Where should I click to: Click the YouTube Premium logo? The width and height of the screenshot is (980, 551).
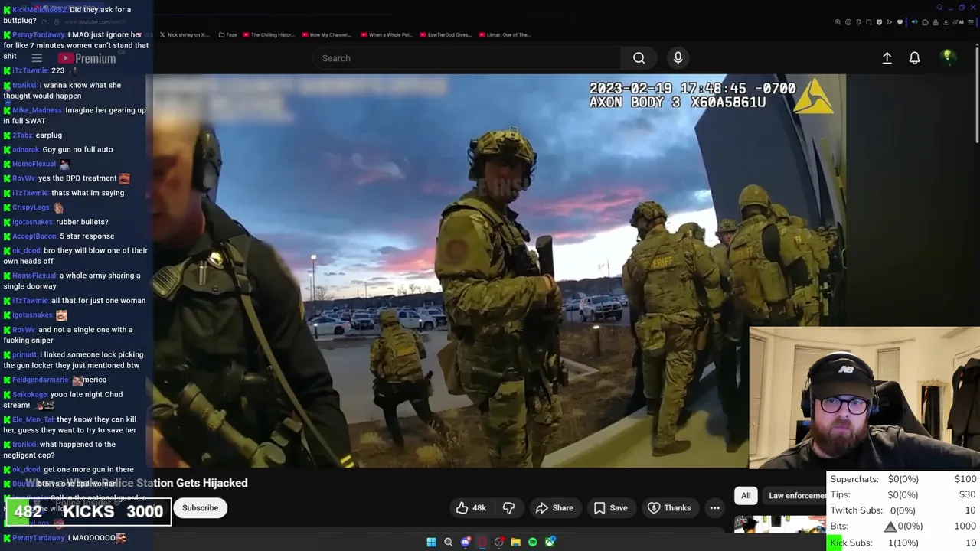point(87,58)
